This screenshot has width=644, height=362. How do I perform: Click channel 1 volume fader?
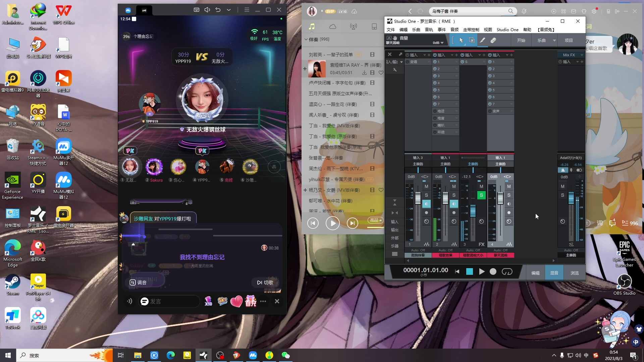[x=418, y=198]
